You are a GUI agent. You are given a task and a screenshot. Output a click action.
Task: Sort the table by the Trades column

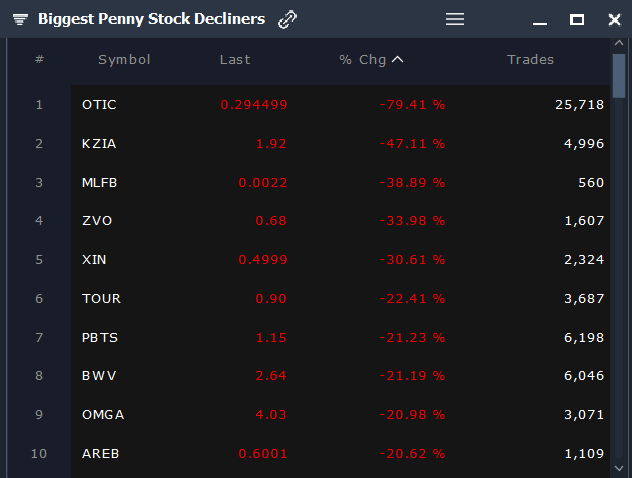530,60
